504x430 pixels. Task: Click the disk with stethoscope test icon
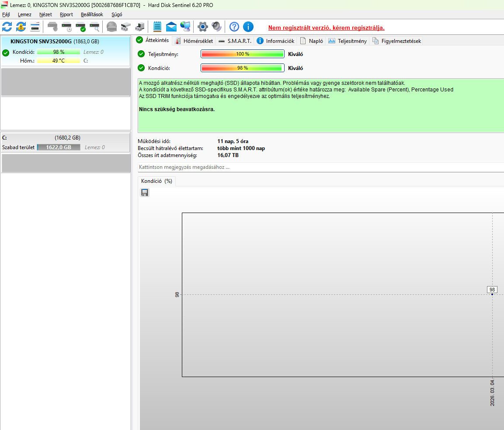[x=52, y=27]
